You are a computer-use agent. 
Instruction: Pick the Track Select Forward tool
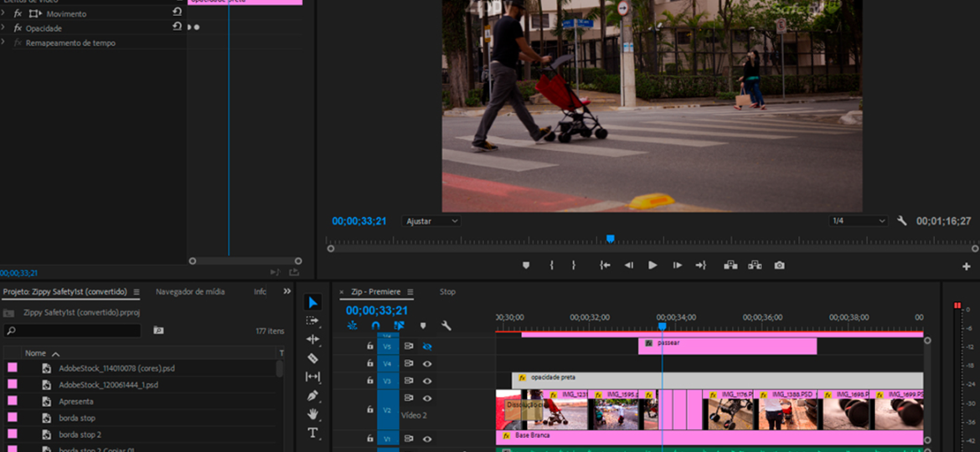click(312, 321)
